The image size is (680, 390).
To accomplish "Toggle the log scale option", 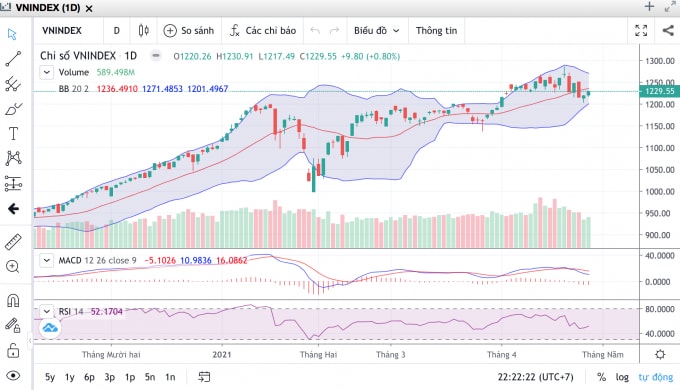I will (622, 377).
